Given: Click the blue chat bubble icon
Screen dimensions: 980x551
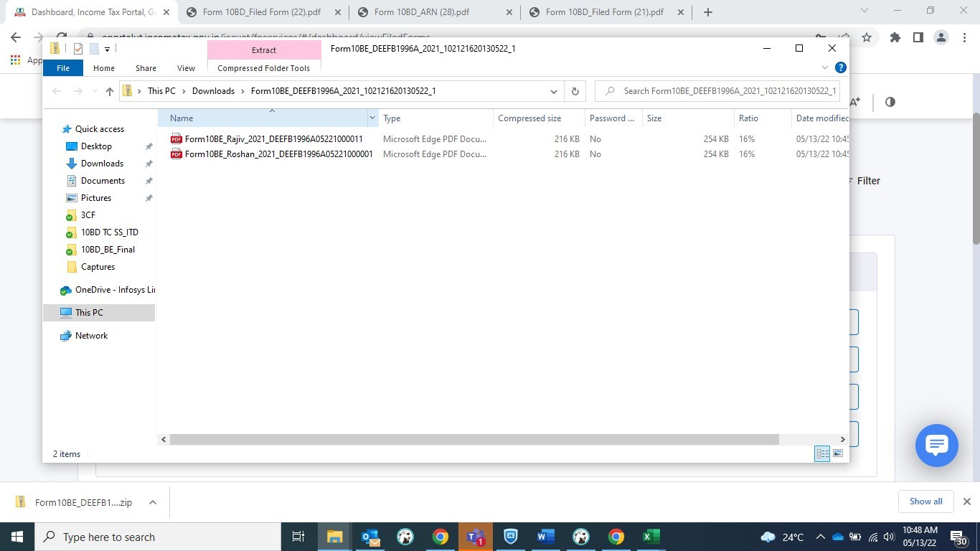Looking at the screenshot, I should (936, 446).
